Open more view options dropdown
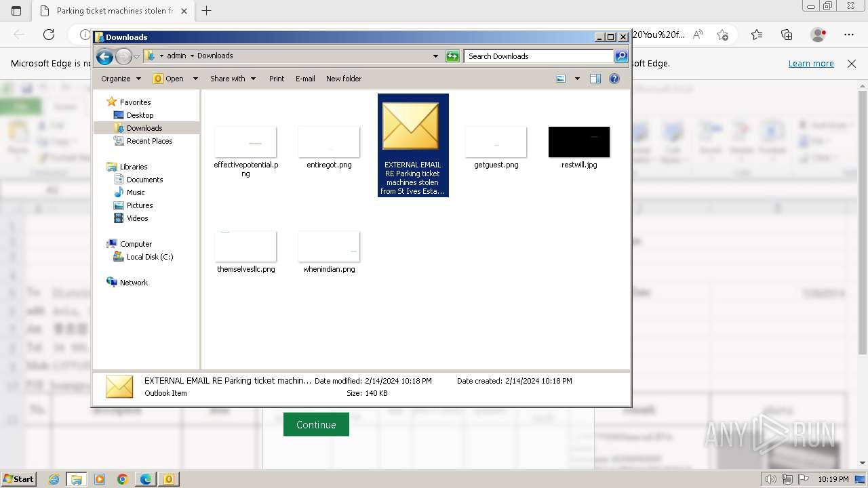The height and width of the screenshot is (488, 868). 577,79
